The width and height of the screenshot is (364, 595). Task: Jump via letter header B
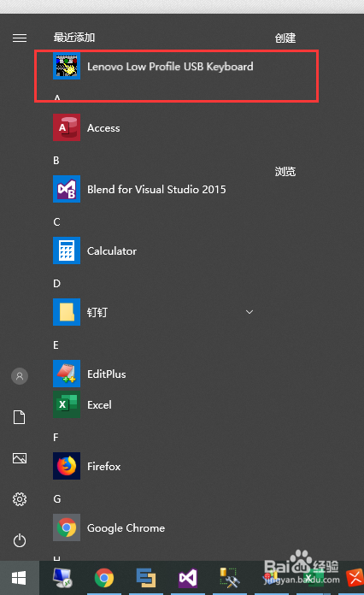(x=56, y=161)
